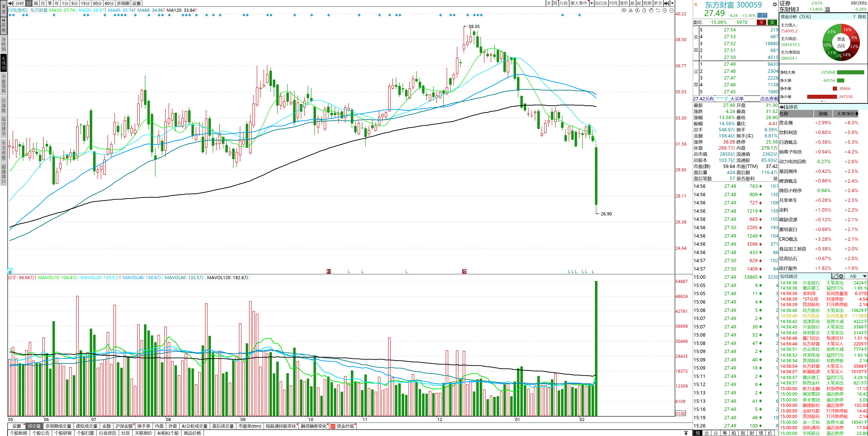Expand the dropdown arrow after 更多

[672, 3]
